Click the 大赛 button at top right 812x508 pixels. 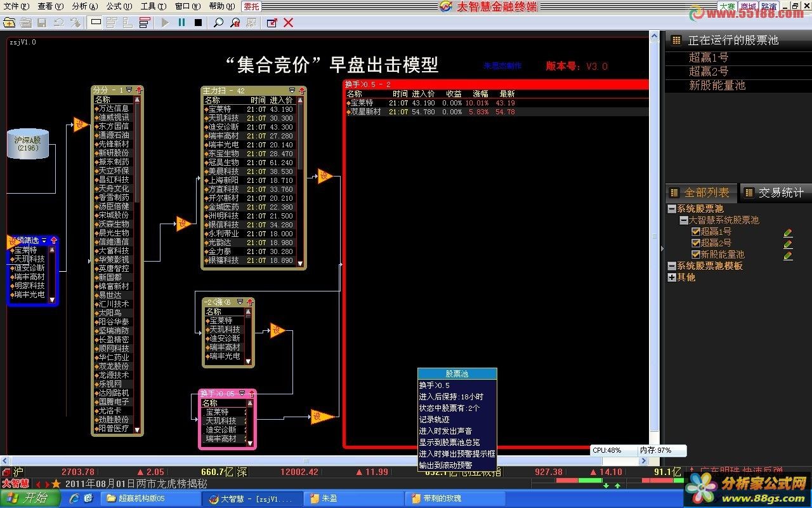(727, 6)
